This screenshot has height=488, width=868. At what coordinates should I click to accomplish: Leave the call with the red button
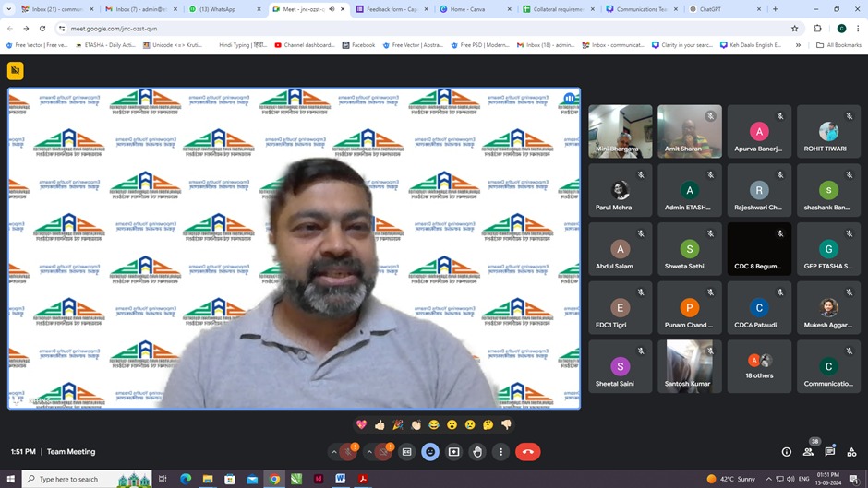click(x=527, y=452)
